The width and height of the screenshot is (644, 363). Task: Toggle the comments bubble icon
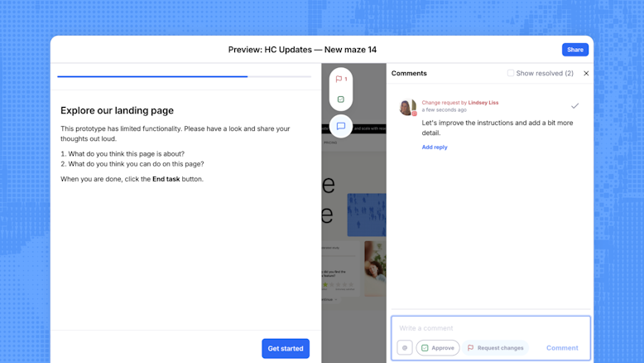click(341, 126)
